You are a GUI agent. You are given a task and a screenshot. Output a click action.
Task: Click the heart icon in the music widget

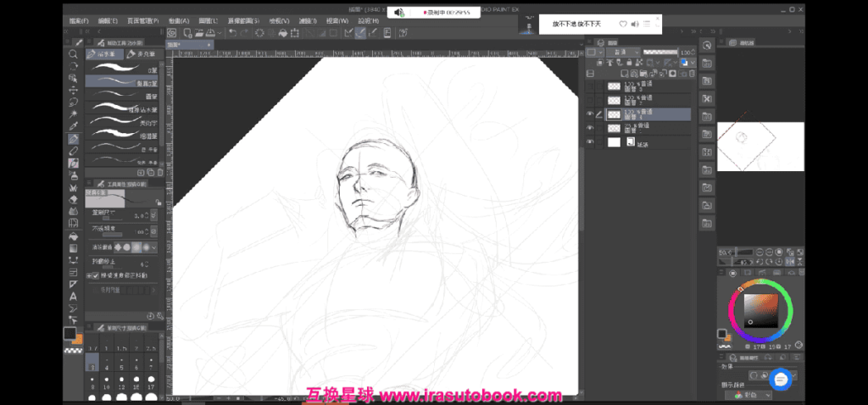tap(623, 25)
